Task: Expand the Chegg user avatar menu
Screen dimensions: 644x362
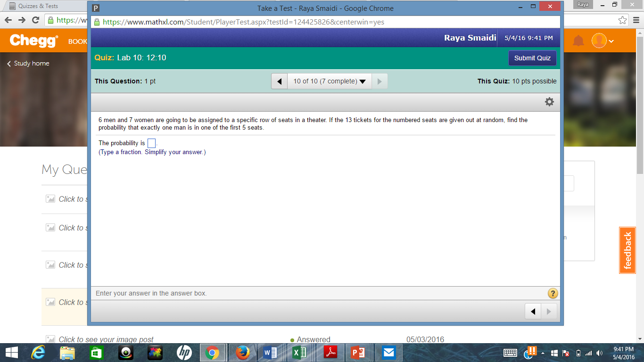Action: coord(603,41)
